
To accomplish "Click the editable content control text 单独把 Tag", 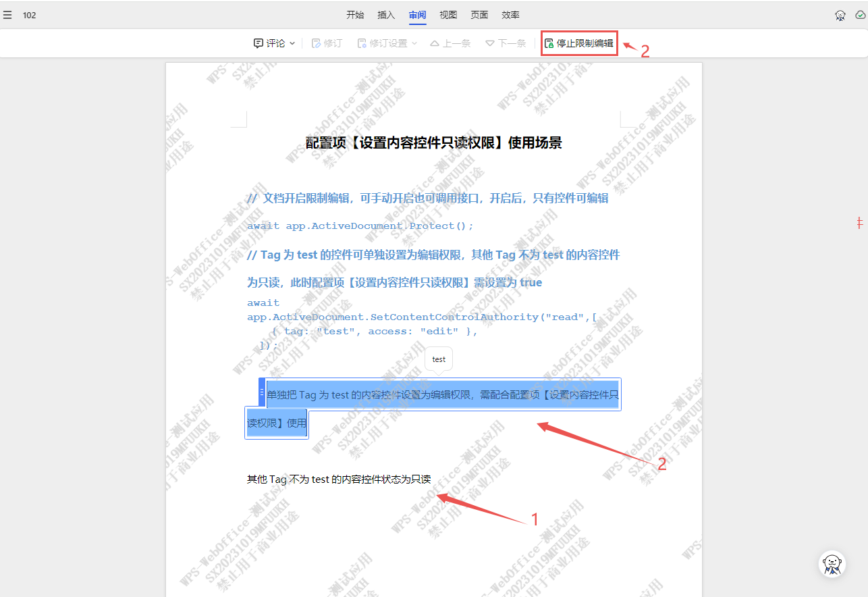I will pyautogui.click(x=443, y=394).
